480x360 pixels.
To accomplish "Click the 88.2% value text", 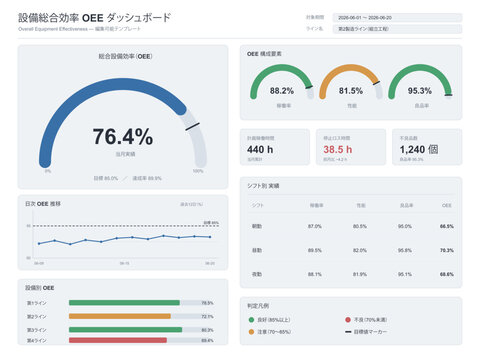I will pyautogui.click(x=282, y=91).
